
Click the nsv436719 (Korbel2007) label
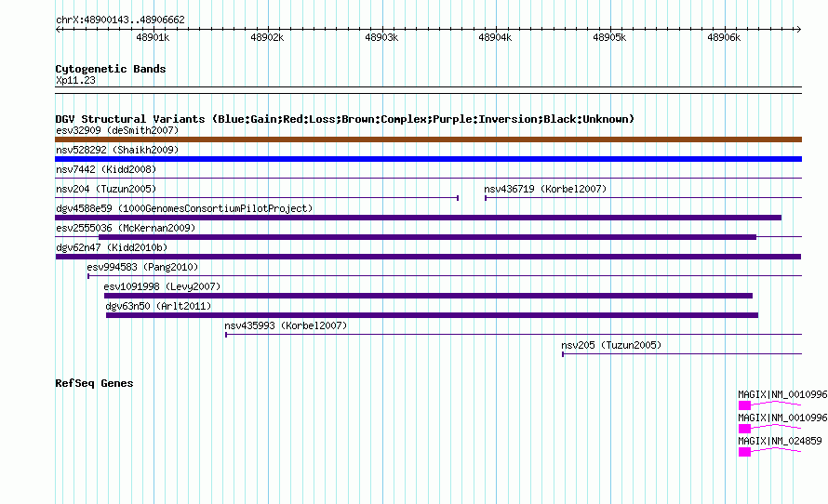[545, 189]
